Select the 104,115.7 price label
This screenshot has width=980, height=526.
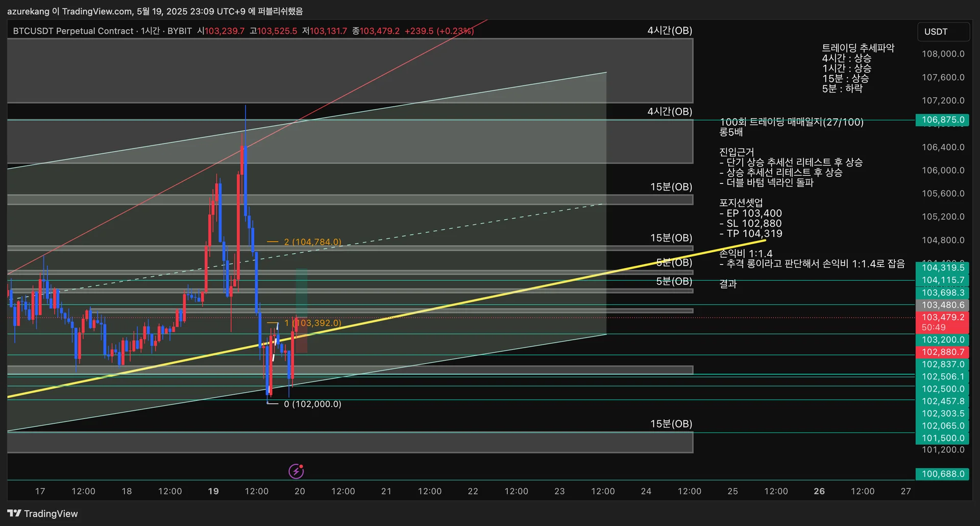tap(942, 280)
